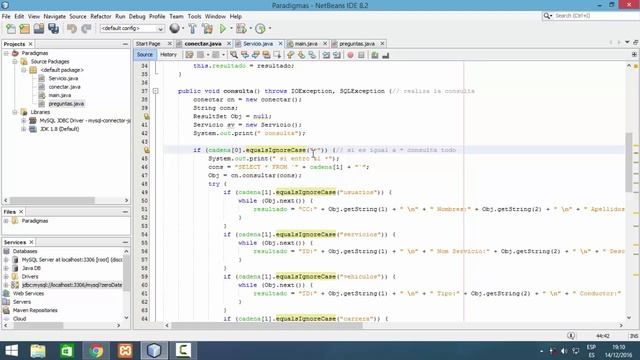Screen dimensions: 640x360
Task: Click the Debug Project icon
Action: click(x=241, y=29)
